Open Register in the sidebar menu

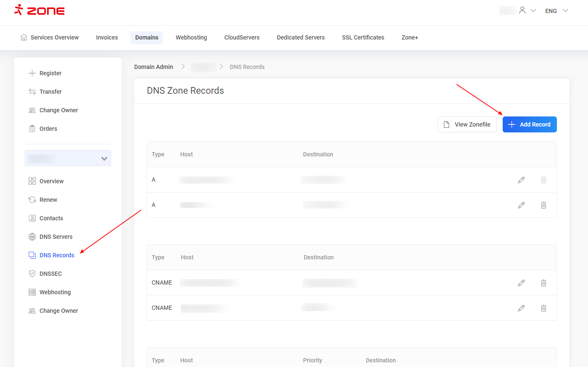[x=50, y=73]
